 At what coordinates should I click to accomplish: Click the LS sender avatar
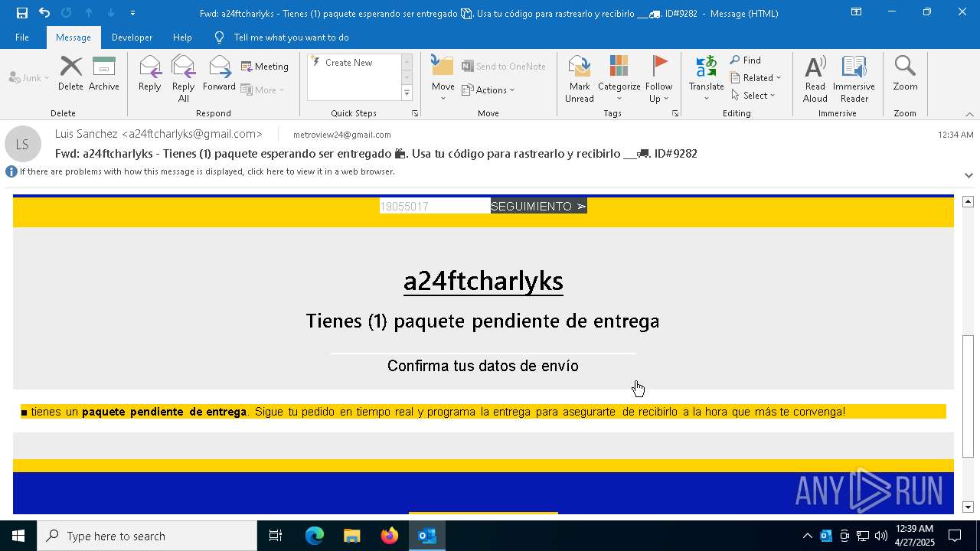click(x=23, y=144)
